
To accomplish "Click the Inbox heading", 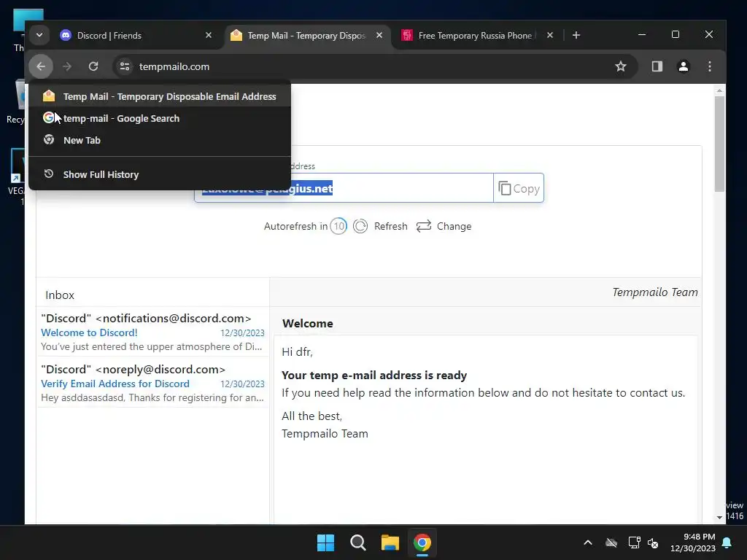I will pyautogui.click(x=60, y=295).
